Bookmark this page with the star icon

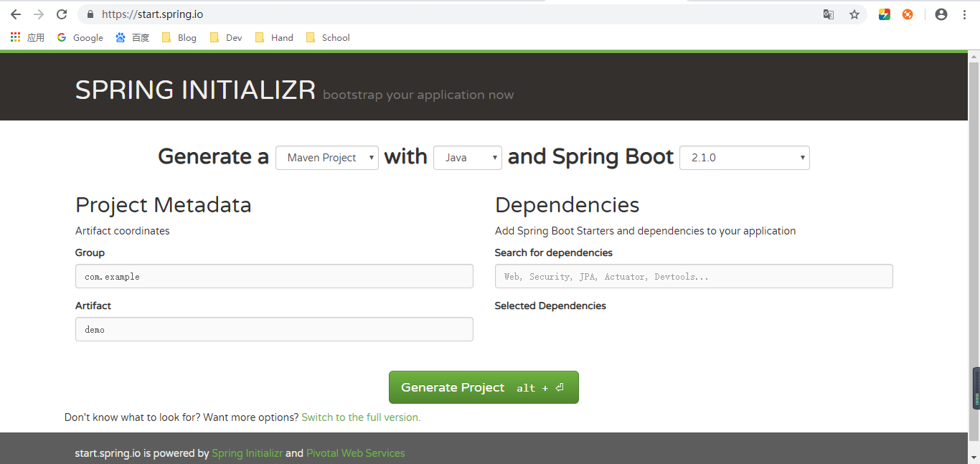pos(854,14)
